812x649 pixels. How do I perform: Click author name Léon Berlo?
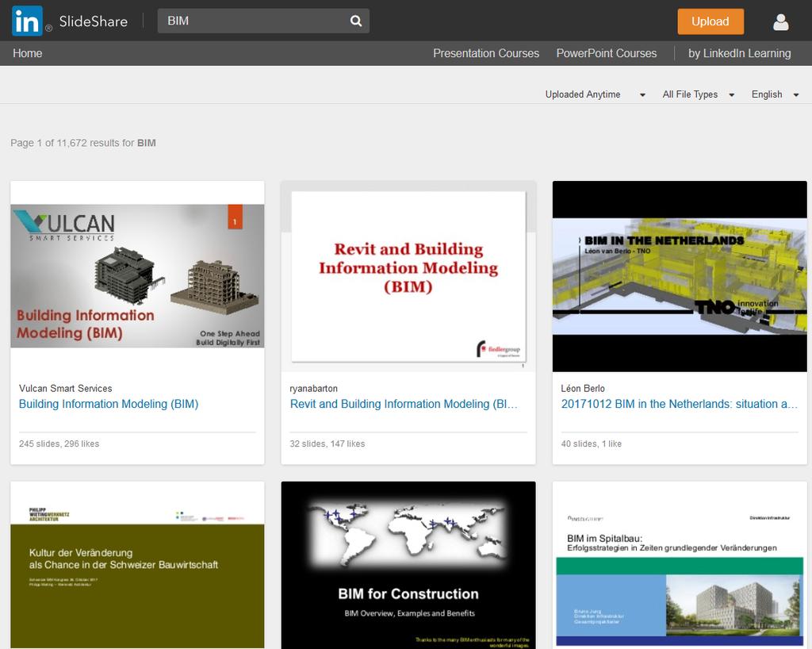pos(583,389)
